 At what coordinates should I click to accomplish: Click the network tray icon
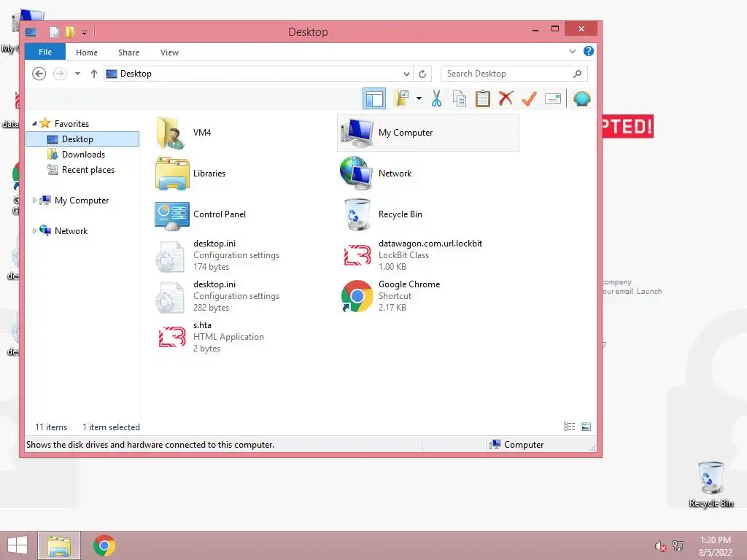[678, 546]
